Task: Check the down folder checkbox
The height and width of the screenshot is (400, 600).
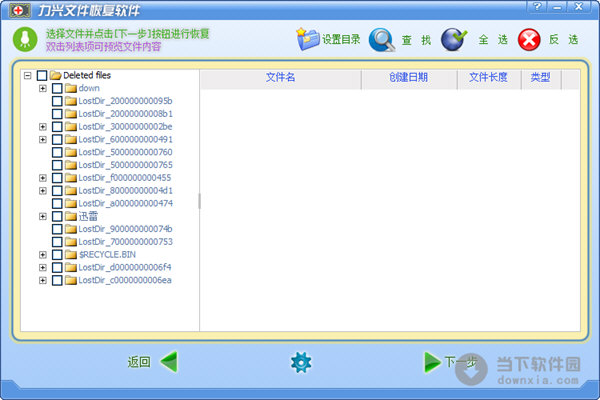Action: point(57,88)
